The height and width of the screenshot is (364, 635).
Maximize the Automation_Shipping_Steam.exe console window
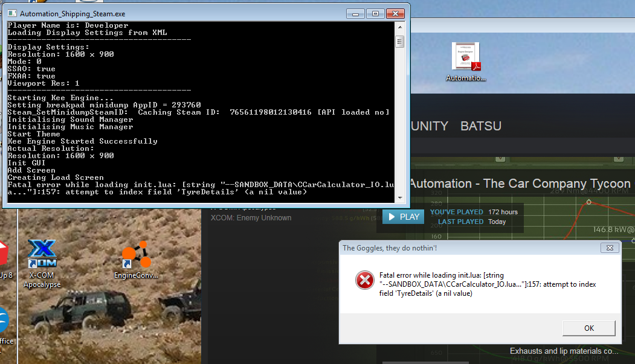375,14
